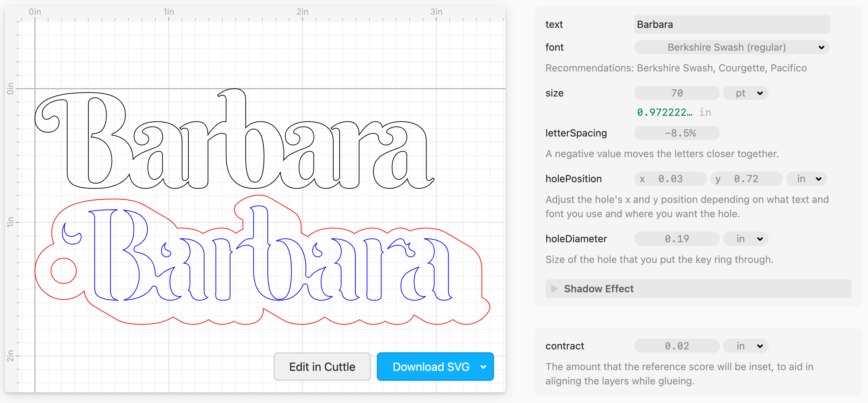
Task: Click the size value field showing 70
Action: point(676,93)
